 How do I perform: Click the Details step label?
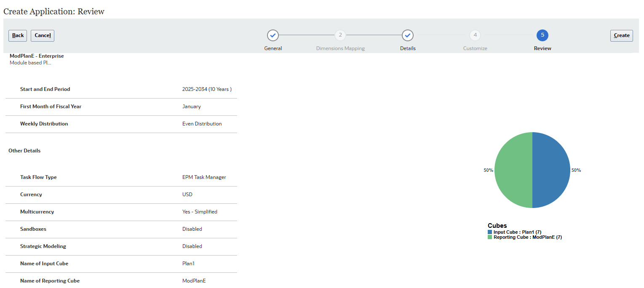pos(408,48)
